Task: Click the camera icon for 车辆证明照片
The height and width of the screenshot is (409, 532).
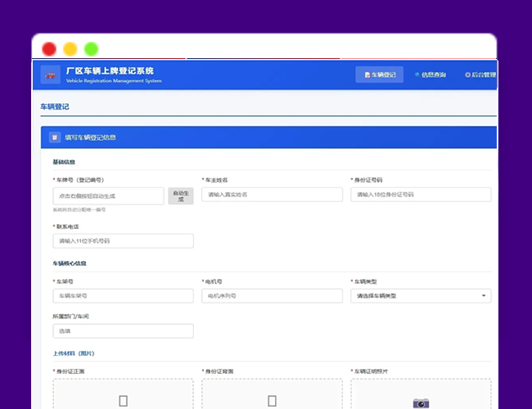Action: (x=421, y=403)
